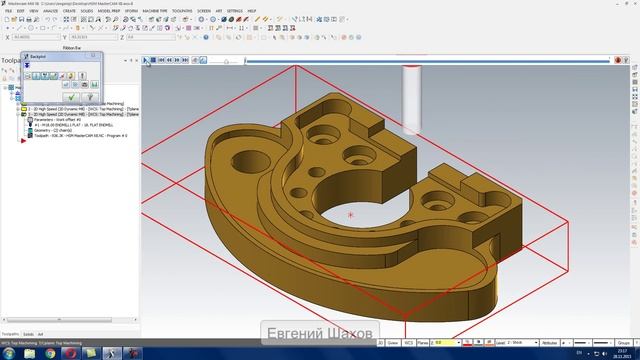Switch to the Solids manager tab

[28, 334]
